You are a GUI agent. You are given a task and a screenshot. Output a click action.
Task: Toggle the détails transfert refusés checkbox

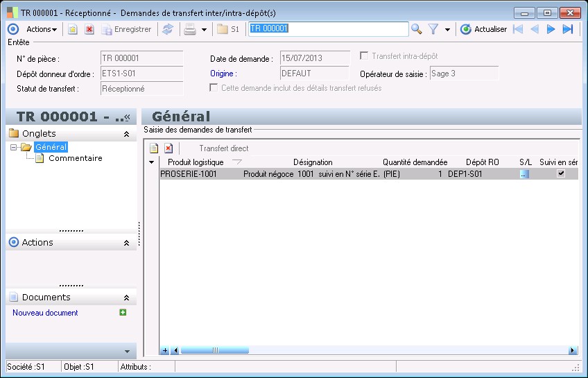pyautogui.click(x=214, y=88)
